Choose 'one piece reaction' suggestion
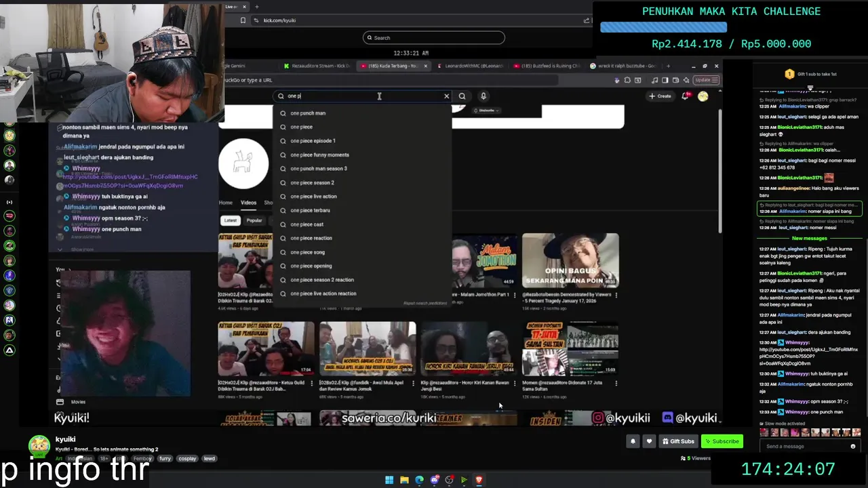Image resolution: width=868 pixels, height=488 pixels. point(362,238)
